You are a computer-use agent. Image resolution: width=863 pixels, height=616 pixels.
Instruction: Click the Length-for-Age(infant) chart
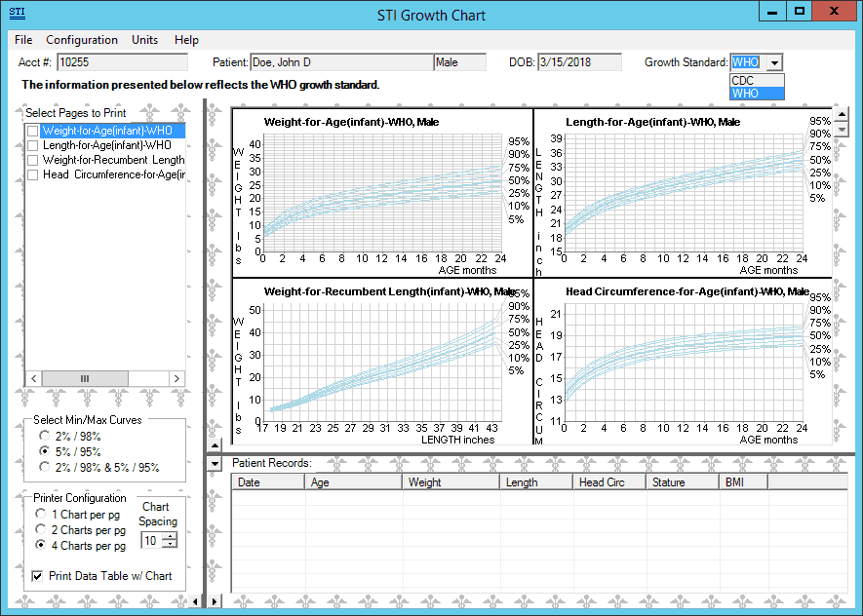[x=683, y=193]
